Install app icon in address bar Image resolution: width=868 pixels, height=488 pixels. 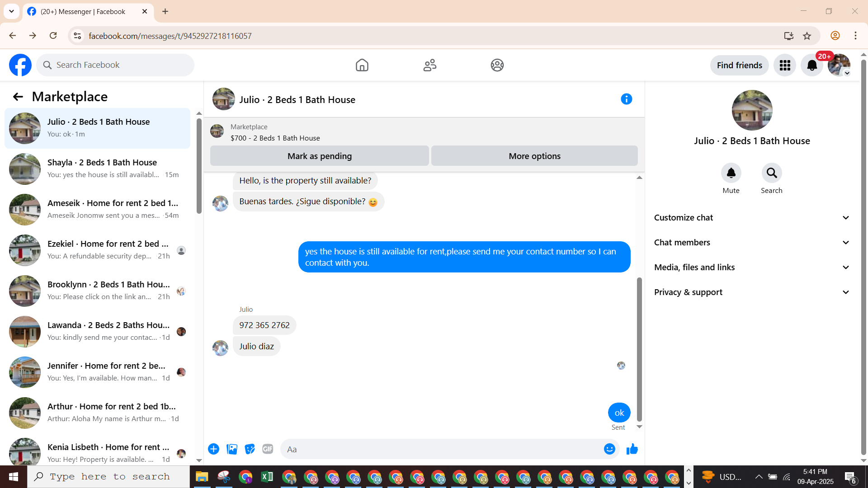tap(789, 36)
